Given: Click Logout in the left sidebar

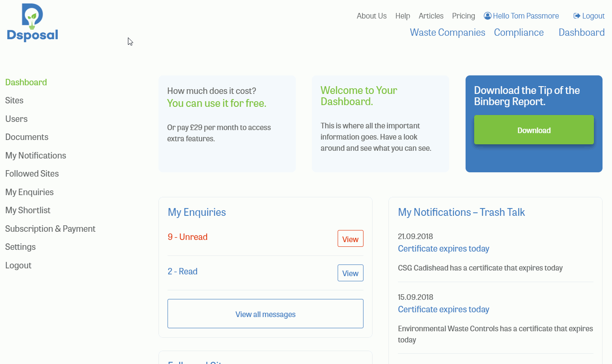Looking at the screenshot, I should point(18,265).
